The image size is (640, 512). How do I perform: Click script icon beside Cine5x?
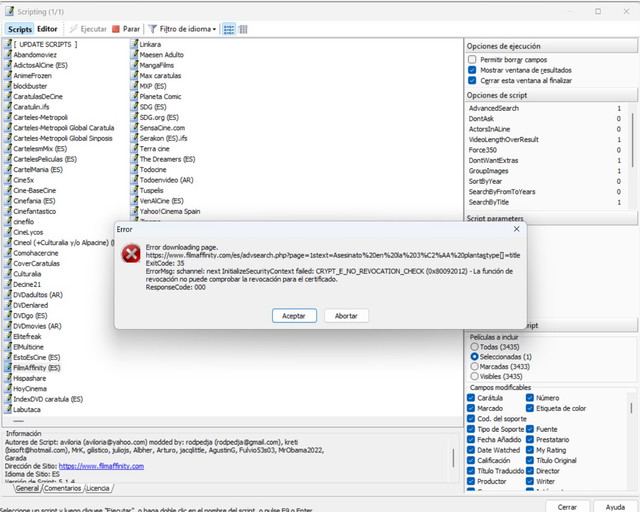(8, 180)
